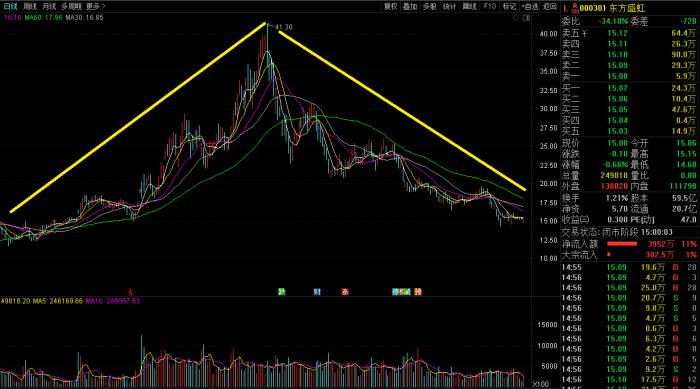Click the MA30: 16.85 indicator label
Image resolution: width=700 pixels, height=389 pixels.
tap(84, 18)
